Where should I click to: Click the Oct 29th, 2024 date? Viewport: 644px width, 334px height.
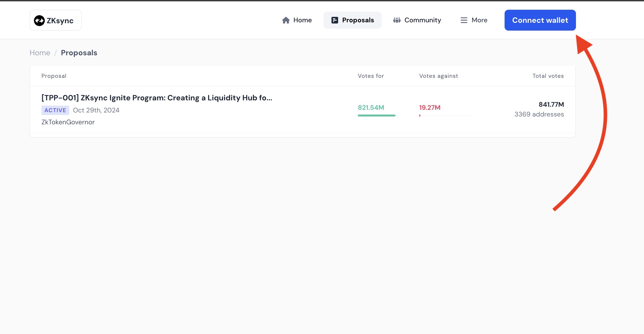(x=96, y=110)
